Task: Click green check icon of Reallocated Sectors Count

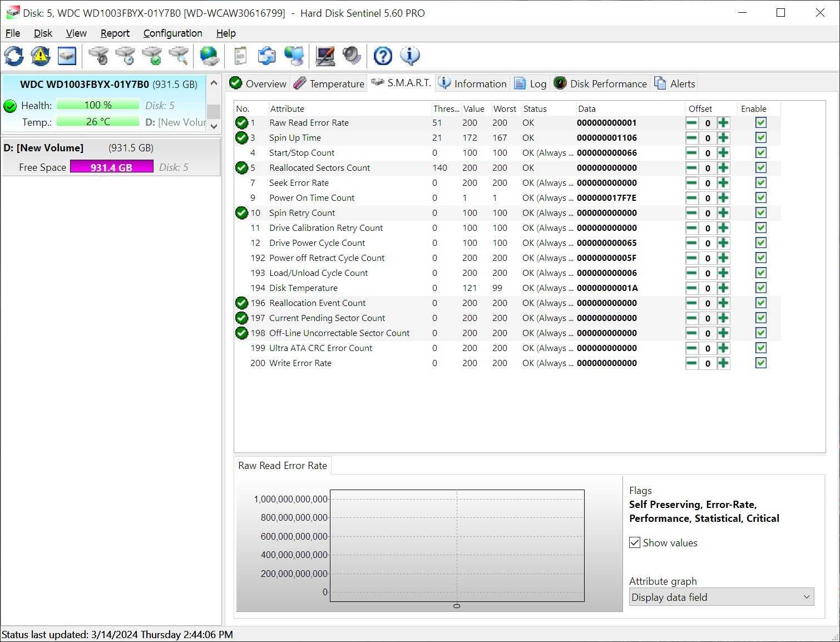Action: pos(241,168)
